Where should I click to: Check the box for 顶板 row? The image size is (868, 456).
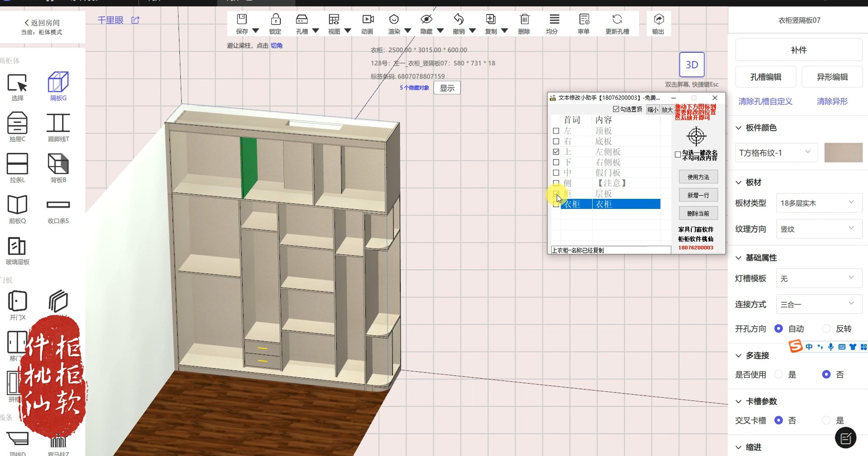tap(556, 131)
